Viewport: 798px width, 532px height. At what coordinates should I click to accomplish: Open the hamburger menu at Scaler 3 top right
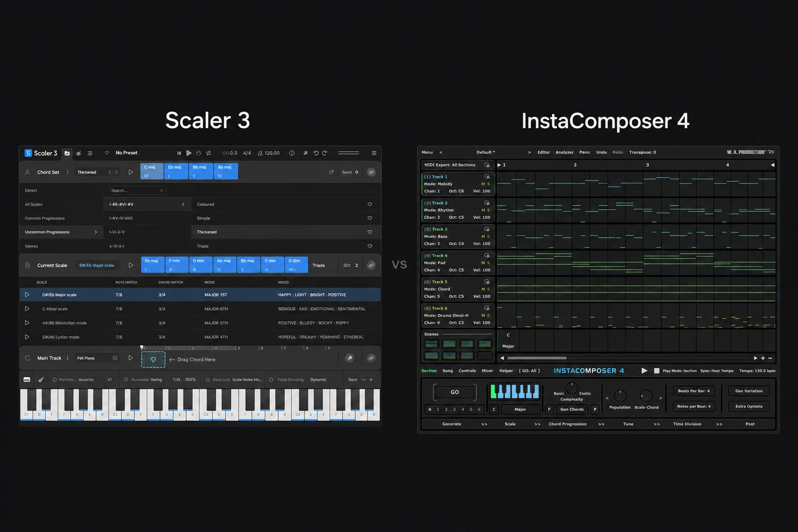click(374, 153)
